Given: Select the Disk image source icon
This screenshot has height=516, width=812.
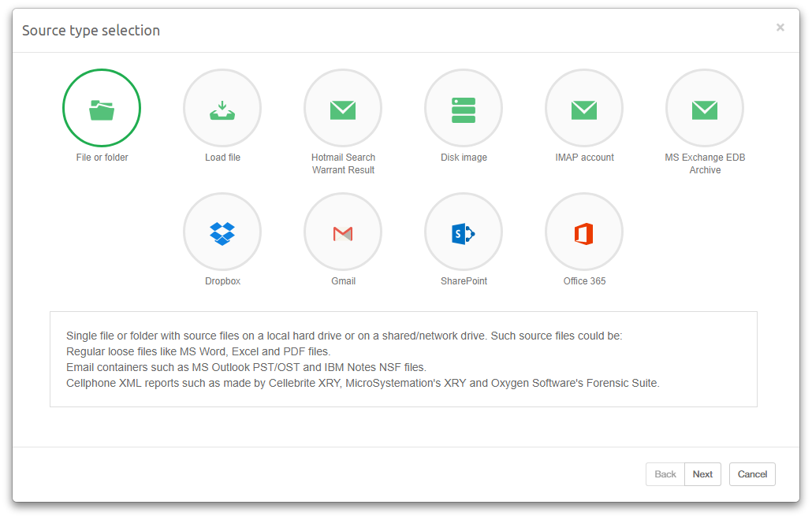Looking at the screenshot, I should click(464, 109).
